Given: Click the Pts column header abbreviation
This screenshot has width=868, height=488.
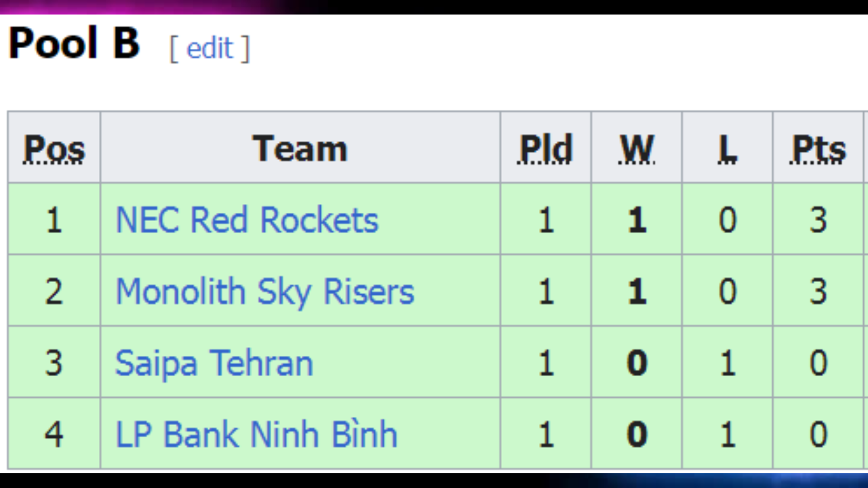Looking at the screenshot, I should [x=818, y=148].
